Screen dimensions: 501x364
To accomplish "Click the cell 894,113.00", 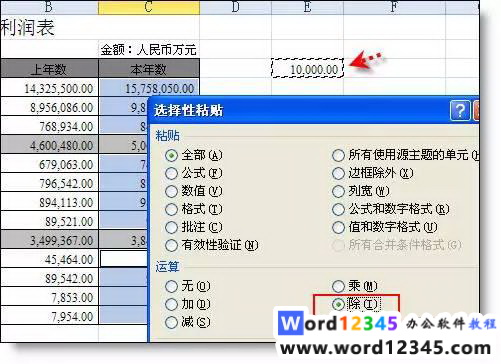I will pos(49,202).
